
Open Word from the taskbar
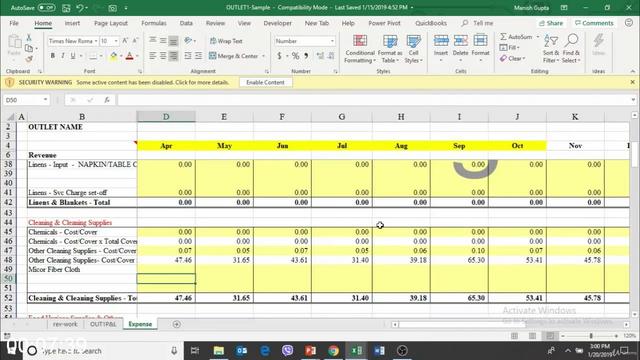(x=379, y=351)
